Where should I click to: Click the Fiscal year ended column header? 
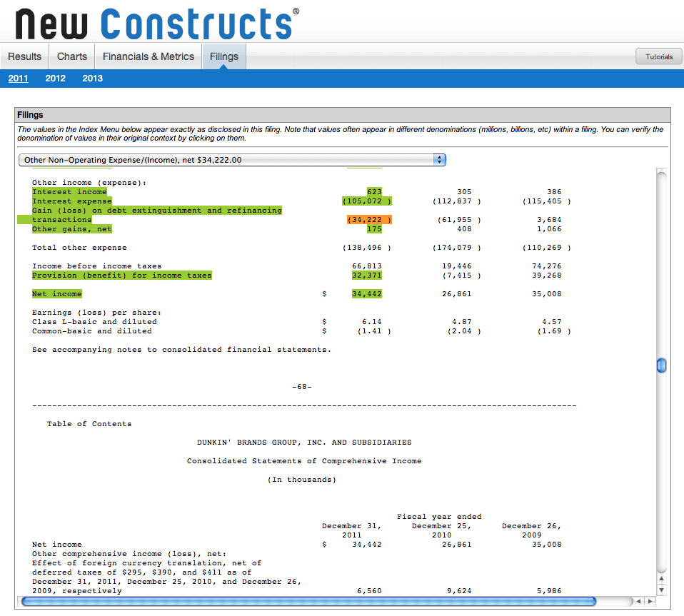(439, 517)
